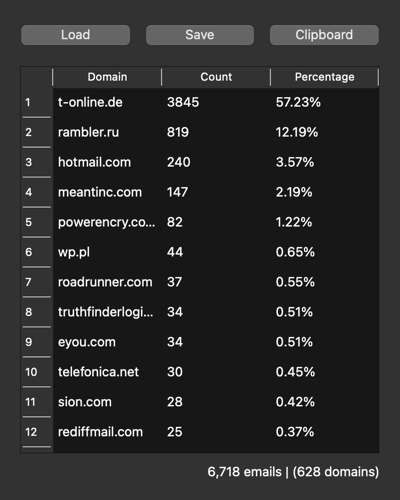Select the truncated truthfinderlogi... cell
400x500 pixels.
107,312
